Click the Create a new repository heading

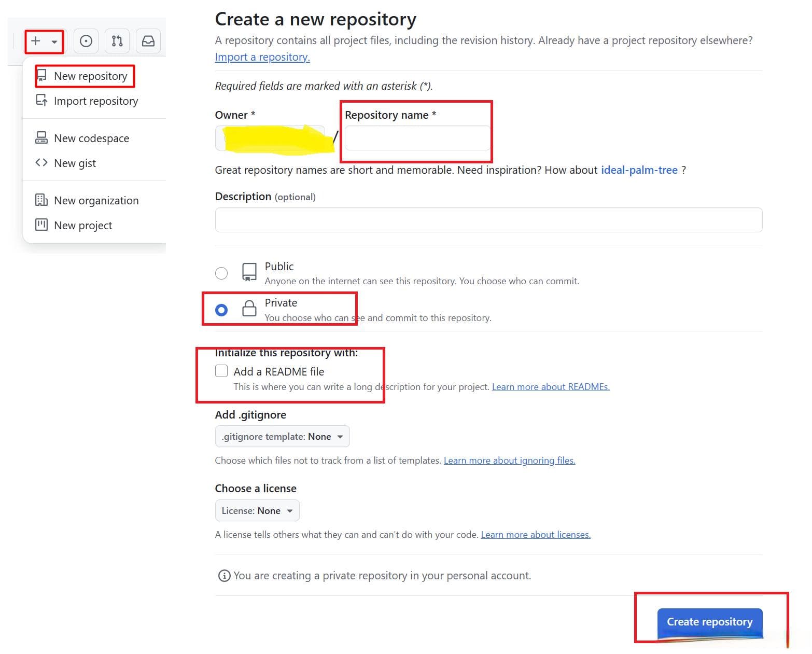(315, 19)
